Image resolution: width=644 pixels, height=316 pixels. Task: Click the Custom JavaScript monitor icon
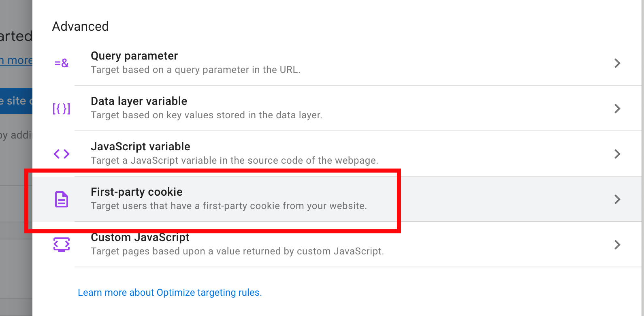click(x=62, y=245)
